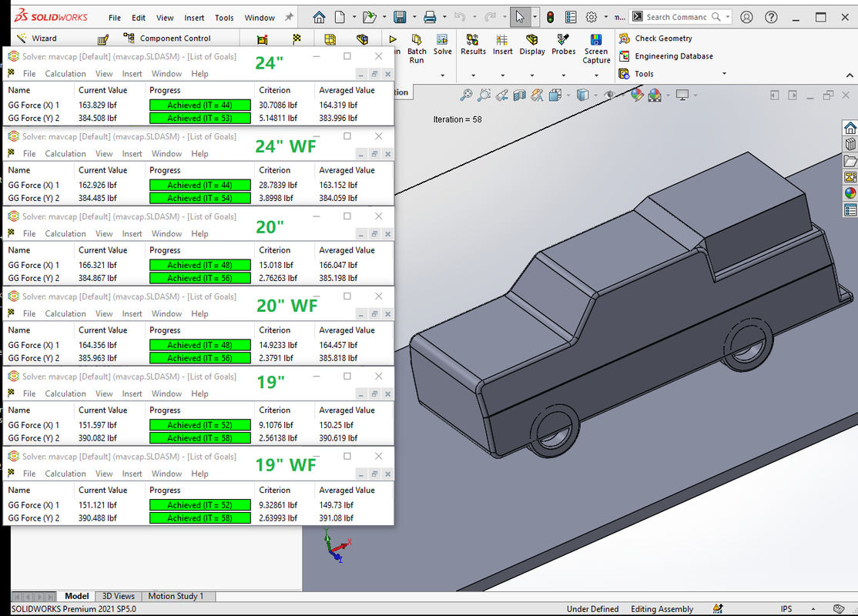Open the Engineering Database

pos(666,55)
